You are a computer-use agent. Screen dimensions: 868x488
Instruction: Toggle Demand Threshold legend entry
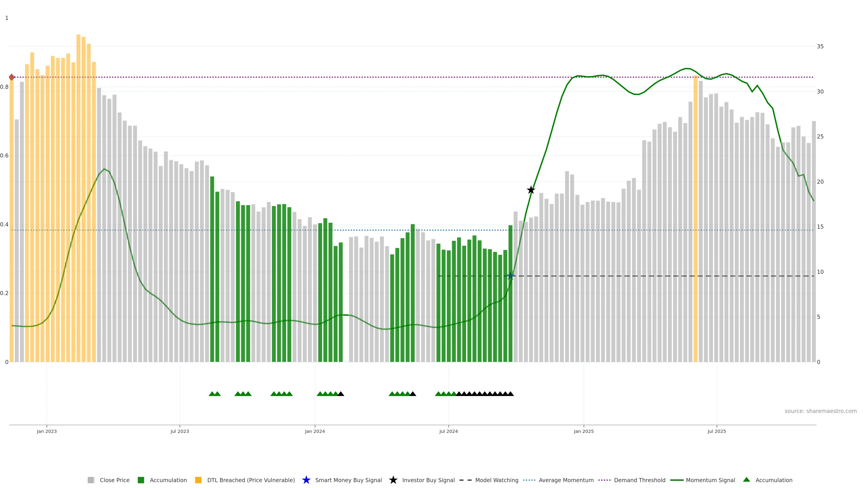click(x=639, y=480)
